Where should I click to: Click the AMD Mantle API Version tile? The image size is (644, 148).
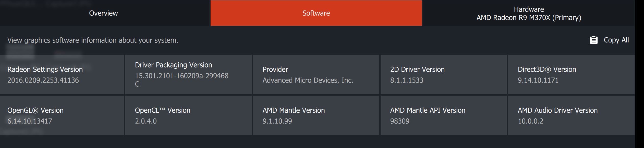(x=444, y=115)
